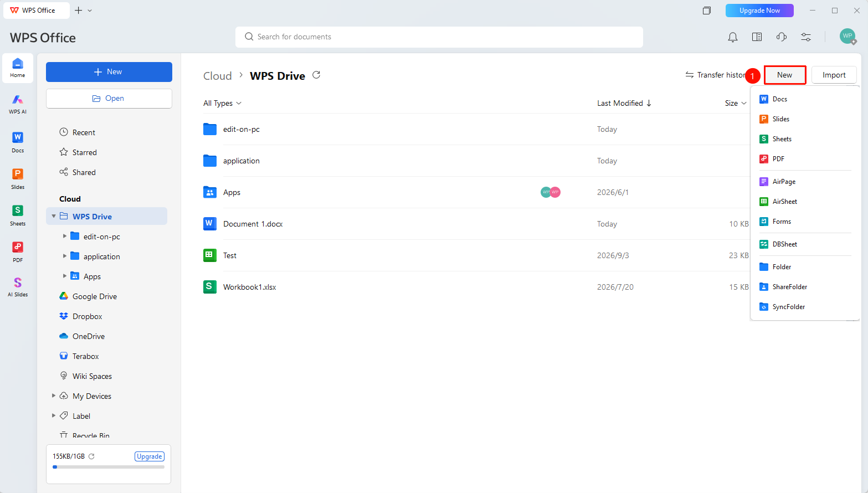Sort by Last Modified column
868x493 pixels.
[x=624, y=103]
